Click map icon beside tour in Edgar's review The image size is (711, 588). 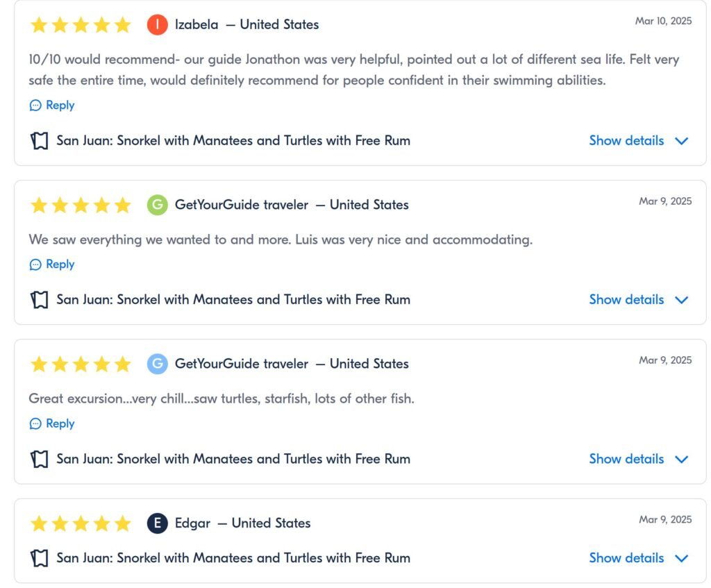(x=40, y=558)
